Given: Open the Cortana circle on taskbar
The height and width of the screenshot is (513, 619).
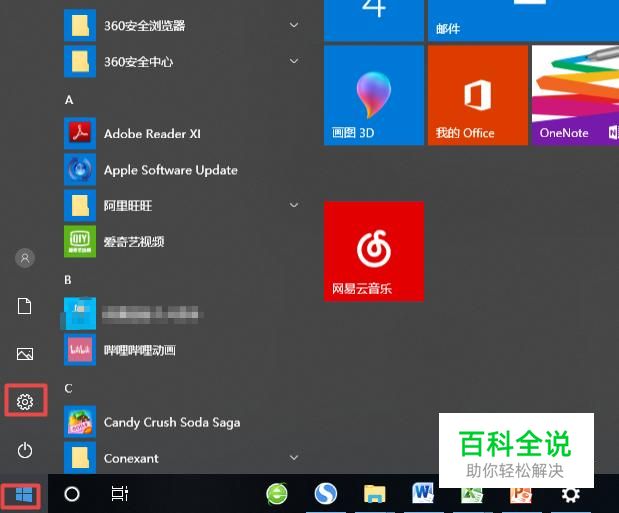Looking at the screenshot, I should (x=72, y=494).
